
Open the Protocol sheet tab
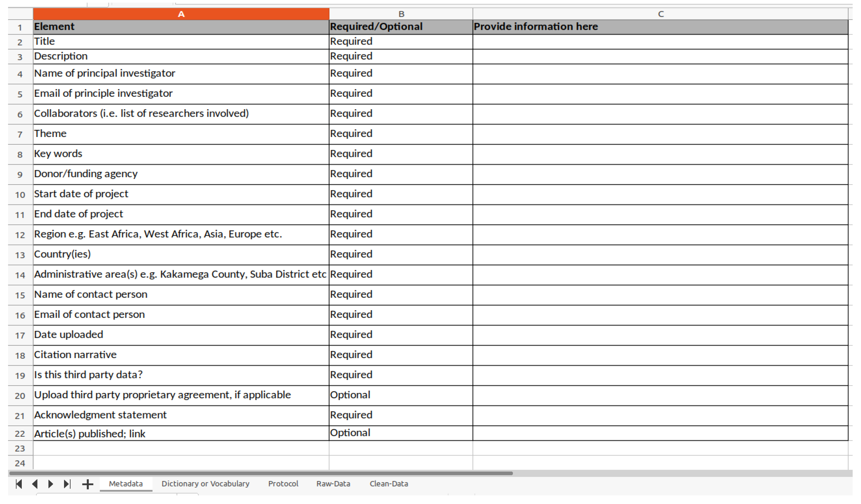point(283,484)
